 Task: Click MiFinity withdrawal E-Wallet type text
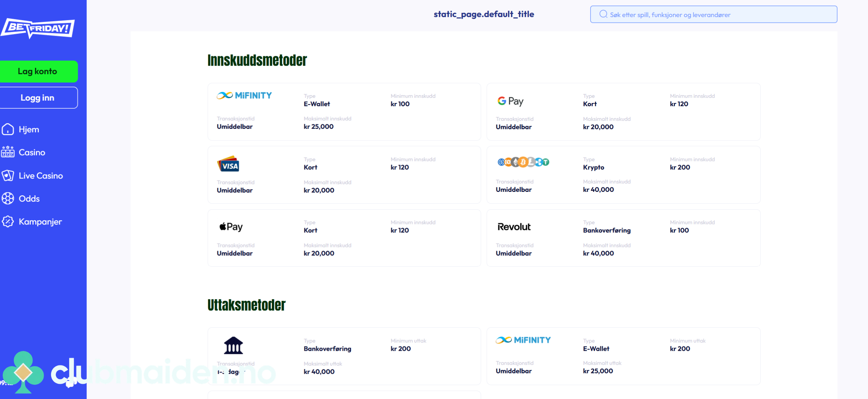coord(596,349)
